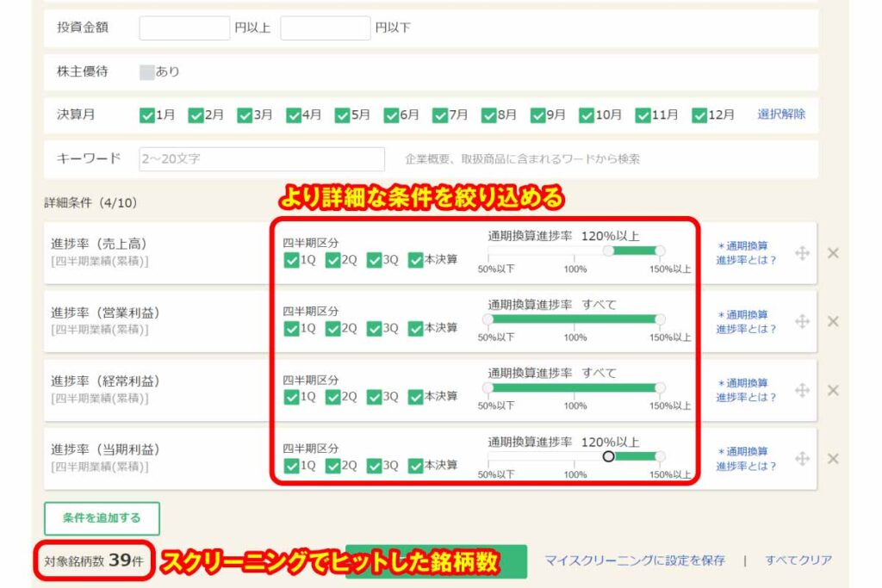The height and width of the screenshot is (588, 882).
Task: Toggle 2Q in the 経常利益 row
Action: point(333,398)
